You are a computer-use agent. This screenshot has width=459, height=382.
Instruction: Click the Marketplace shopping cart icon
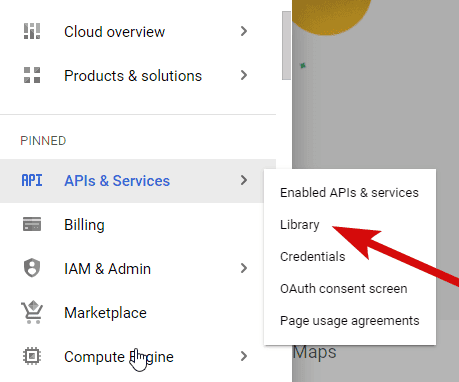tap(32, 312)
